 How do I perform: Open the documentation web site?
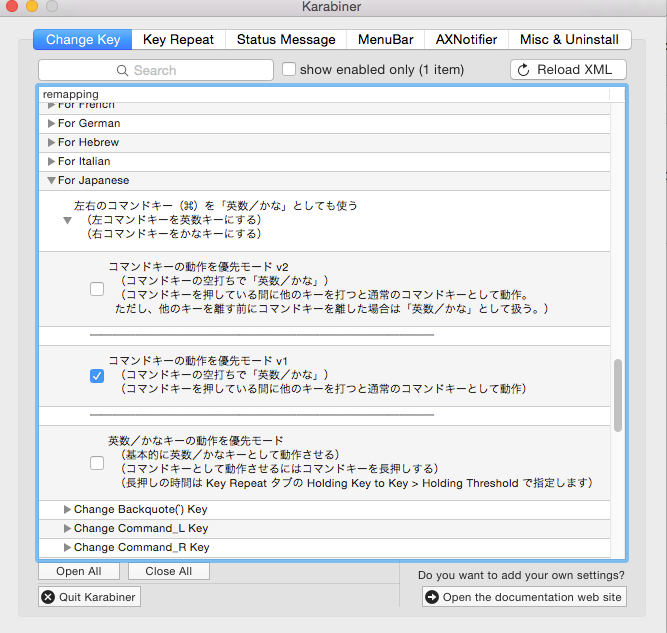click(524, 597)
